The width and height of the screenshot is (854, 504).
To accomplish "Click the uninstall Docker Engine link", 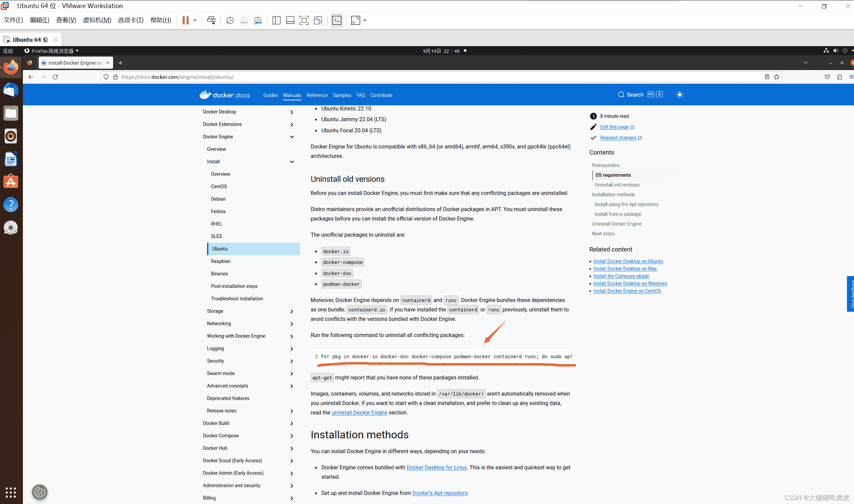I will (359, 413).
